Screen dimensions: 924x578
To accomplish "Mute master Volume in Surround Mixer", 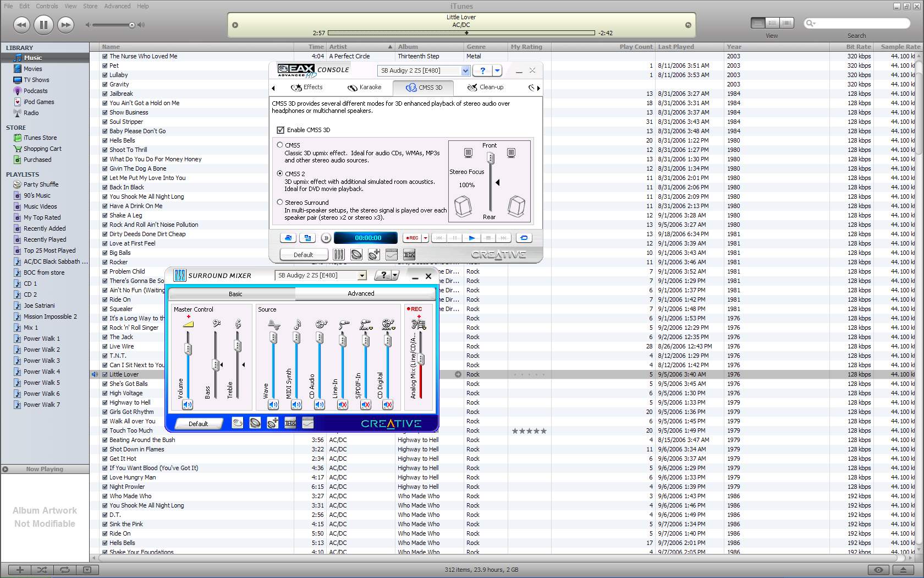I will click(x=188, y=405).
